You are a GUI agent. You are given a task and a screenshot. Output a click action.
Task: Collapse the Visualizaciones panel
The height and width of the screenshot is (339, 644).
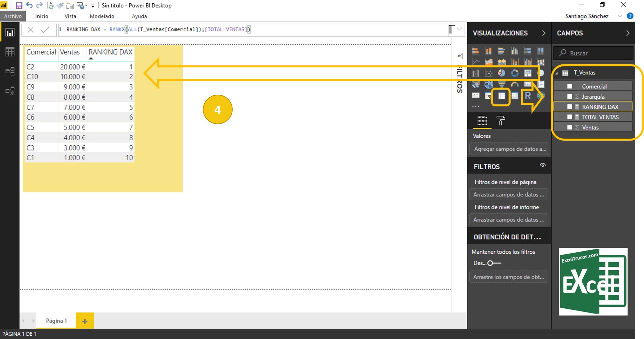tap(544, 33)
